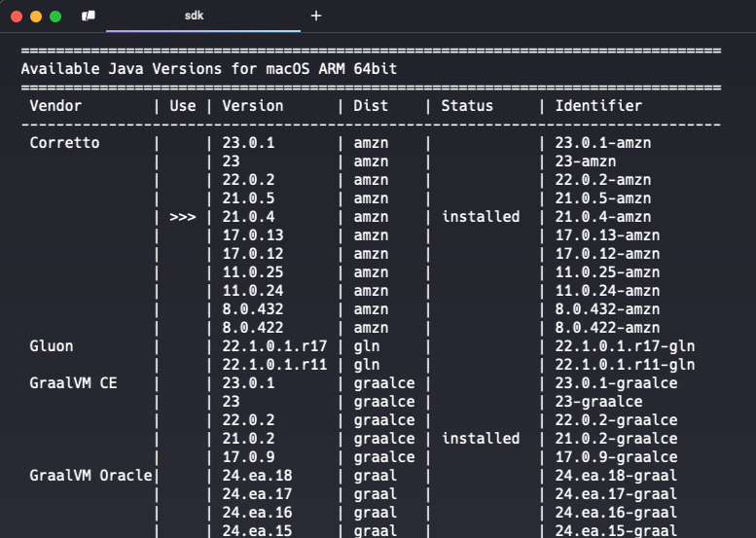Click identifier 22.1.0.1.r17-gln
The height and width of the screenshot is (538, 756).
(625, 346)
